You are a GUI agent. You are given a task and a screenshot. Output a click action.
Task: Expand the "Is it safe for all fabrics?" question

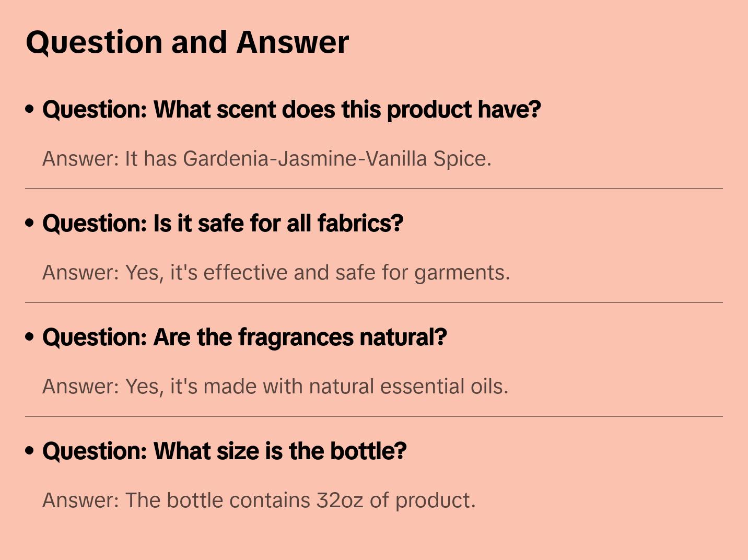(223, 224)
